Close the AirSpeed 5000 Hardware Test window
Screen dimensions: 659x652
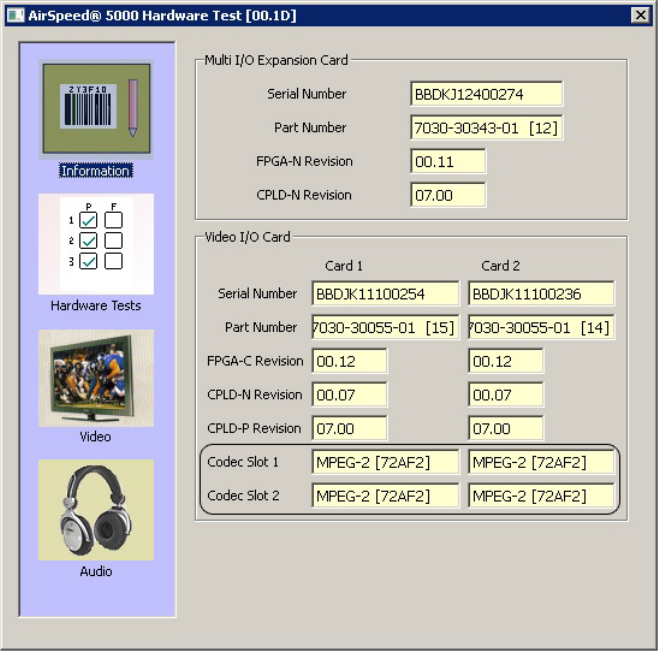(x=641, y=16)
